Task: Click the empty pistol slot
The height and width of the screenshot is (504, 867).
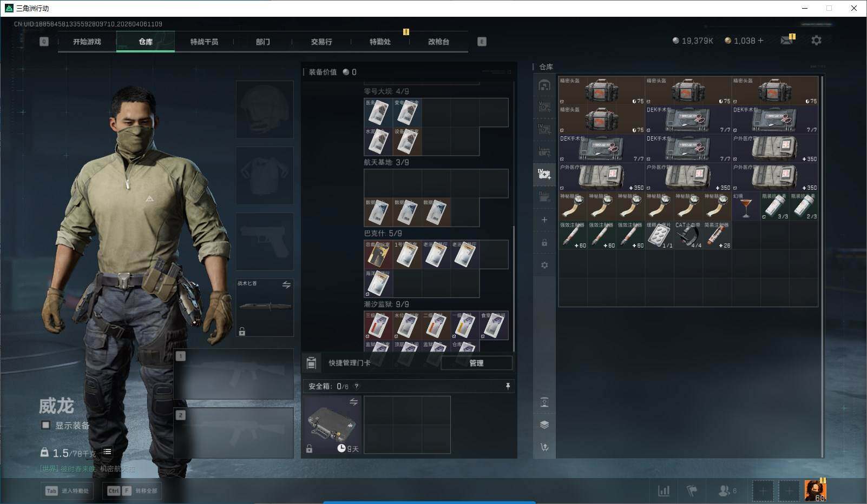Action: click(265, 241)
